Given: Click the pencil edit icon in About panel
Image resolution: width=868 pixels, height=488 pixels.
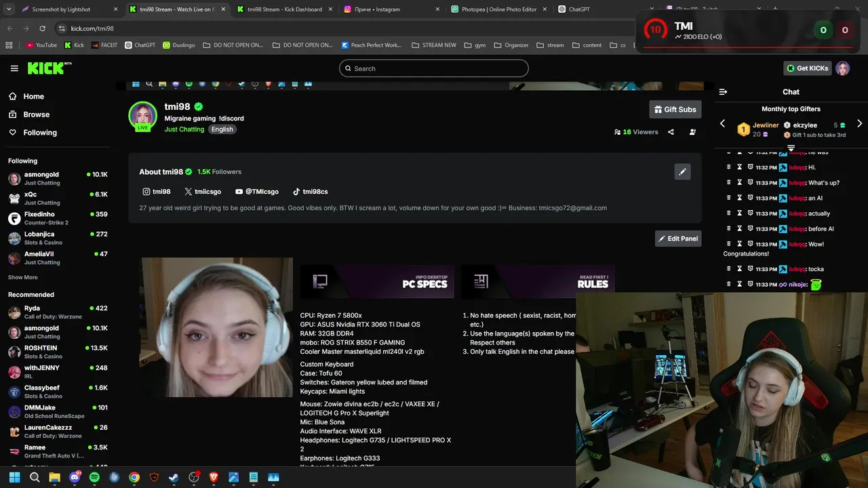Looking at the screenshot, I should coord(682,171).
